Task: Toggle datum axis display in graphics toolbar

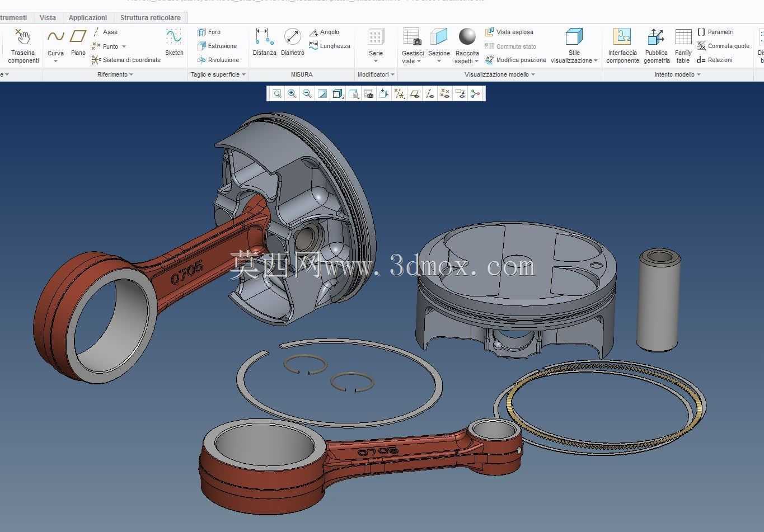Action: pyautogui.click(x=429, y=94)
